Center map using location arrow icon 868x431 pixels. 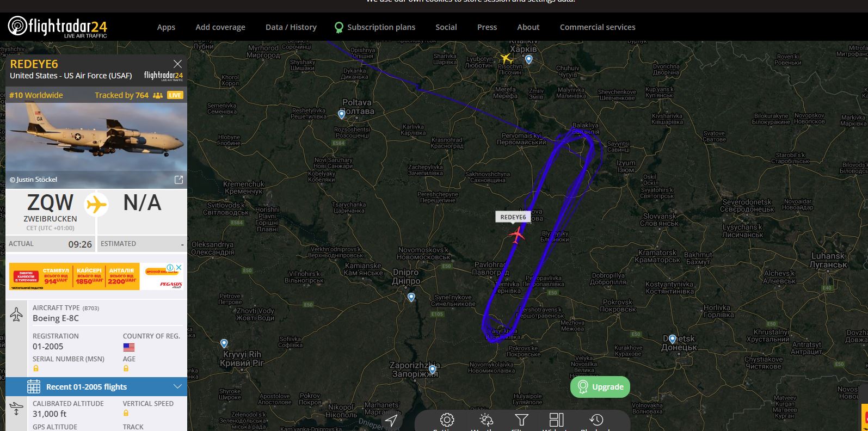coord(391,420)
